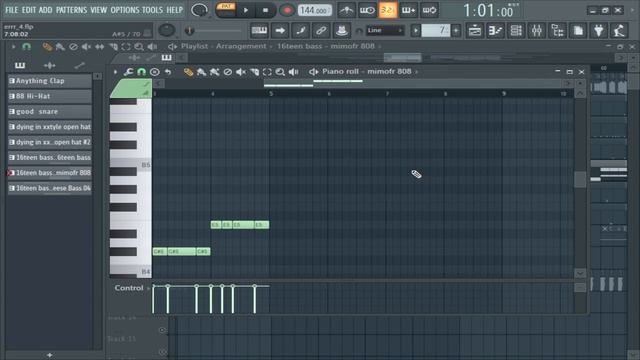Toggle the highlighted countdown before recording button
This screenshot has height=360, width=640.
(x=387, y=10)
